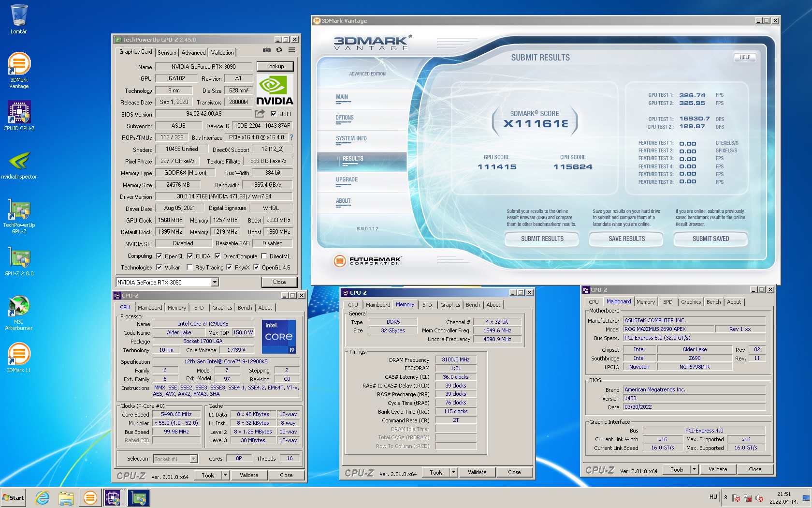Open GPU selector dropdown NVIDIA GeForce RTX 3090
Image resolution: width=812 pixels, height=508 pixels.
tap(215, 282)
